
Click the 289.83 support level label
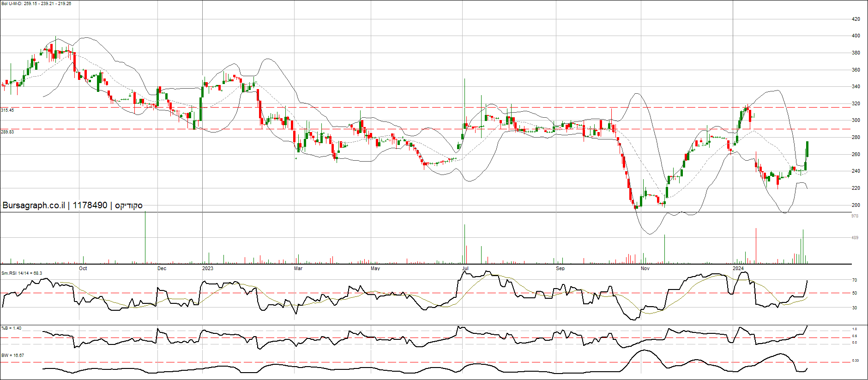tap(7, 132)
